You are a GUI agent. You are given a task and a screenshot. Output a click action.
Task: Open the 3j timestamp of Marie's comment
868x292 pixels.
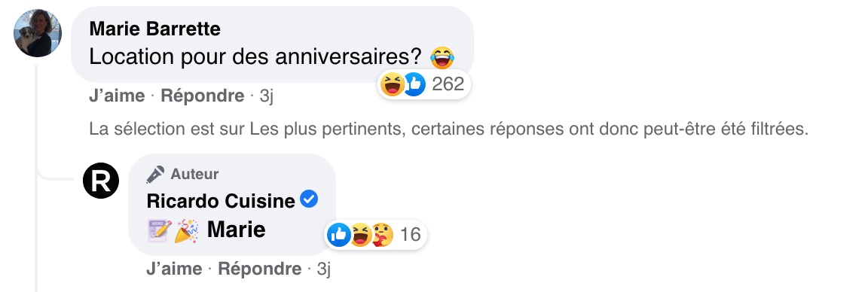pos(266,96)
